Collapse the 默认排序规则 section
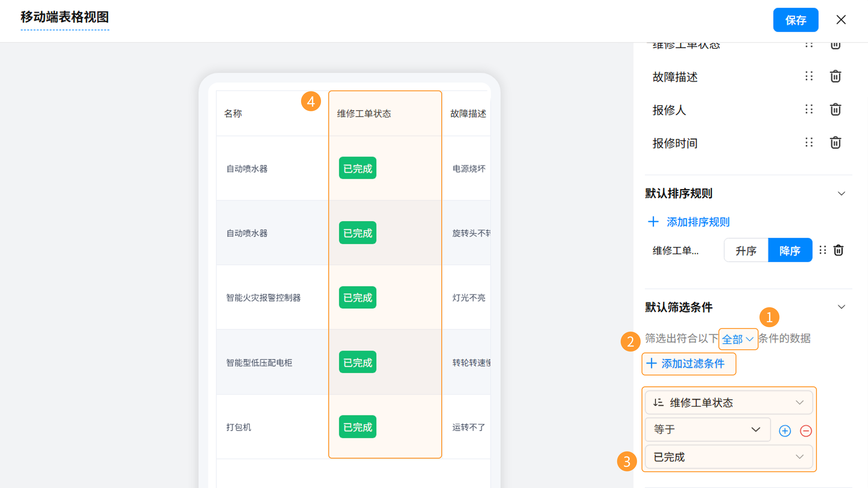 coord(841,193)
